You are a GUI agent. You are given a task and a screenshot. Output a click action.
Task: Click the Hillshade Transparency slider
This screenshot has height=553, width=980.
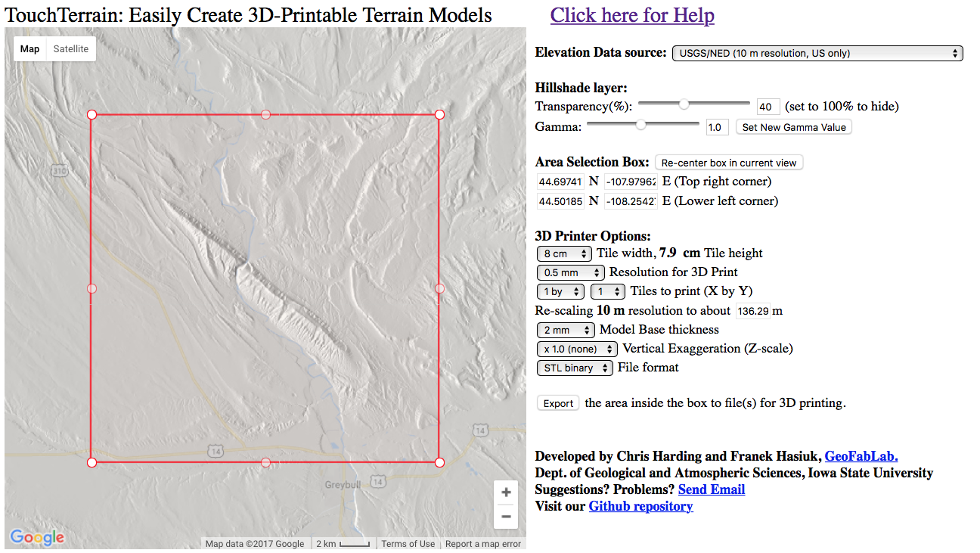click(x=694, y=104)
